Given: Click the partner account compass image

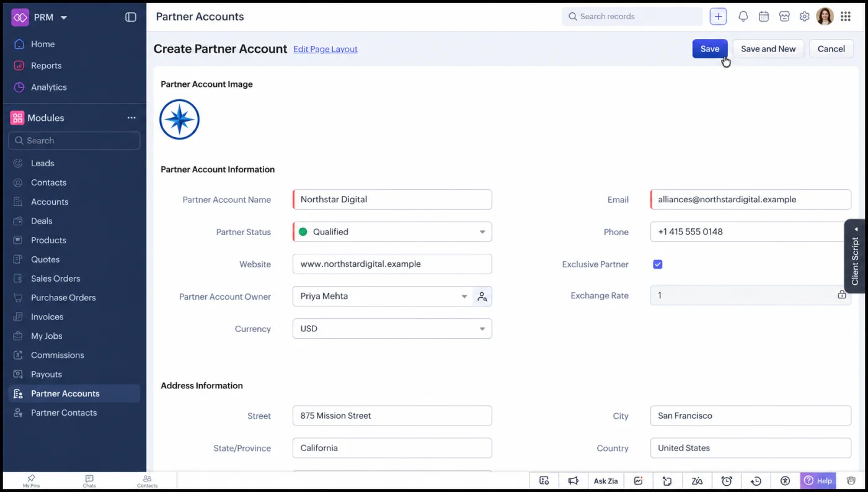Looking at the screenshot, I should [179, 120].
